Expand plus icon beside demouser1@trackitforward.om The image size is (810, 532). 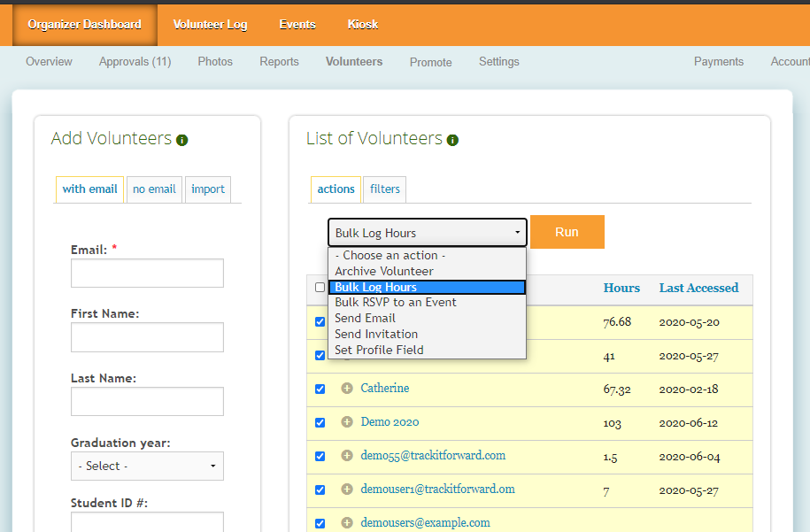coord(346,490)
